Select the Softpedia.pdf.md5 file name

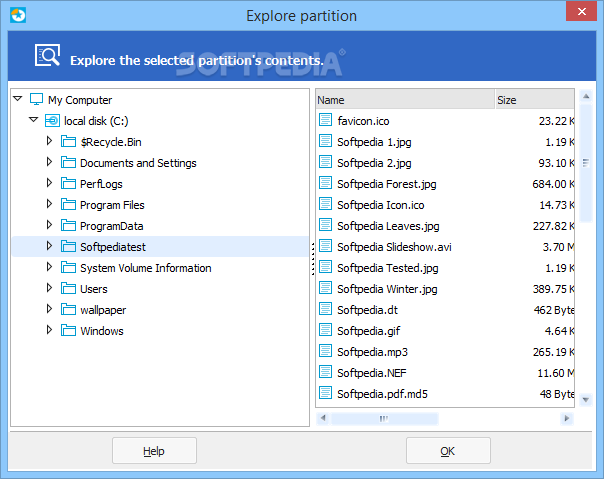tap(383, 394)
